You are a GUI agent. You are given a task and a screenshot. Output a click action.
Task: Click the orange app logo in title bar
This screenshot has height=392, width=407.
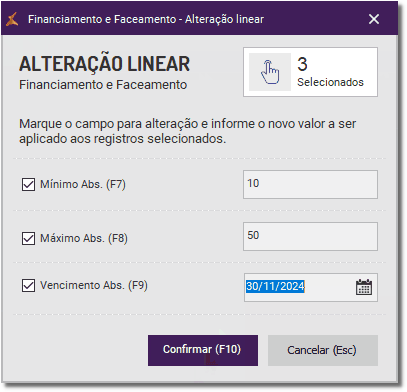12,19
